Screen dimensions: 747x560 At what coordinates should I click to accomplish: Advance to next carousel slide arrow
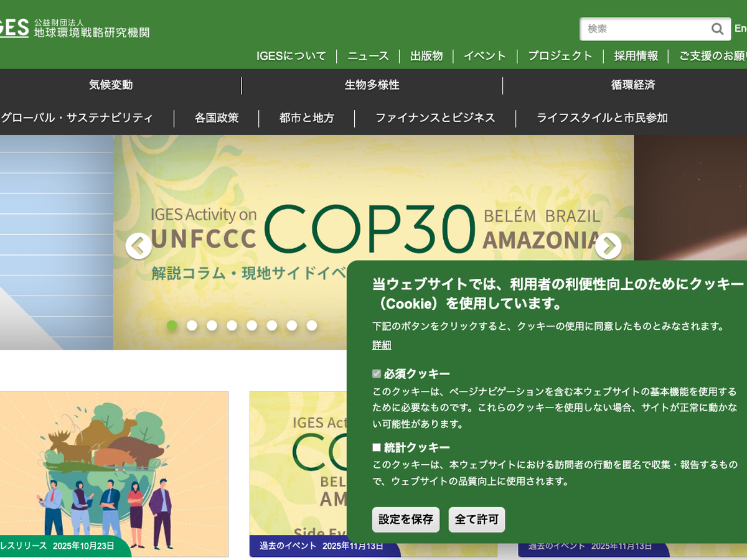pyautogui.click(x=608, y=246)
